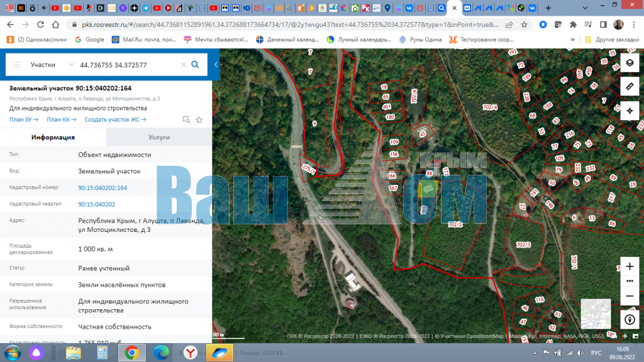This screenshot has width=644, height=362.
Task: Go to the browser home page
Action: (55, 25)
